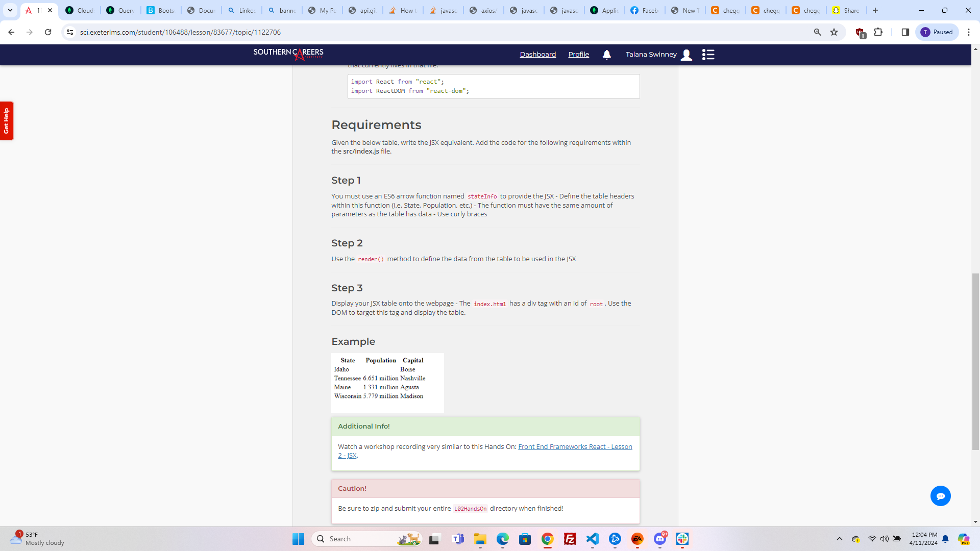
Task: Open Visual Studio Code from the taskbar
Action: (593, 539)
